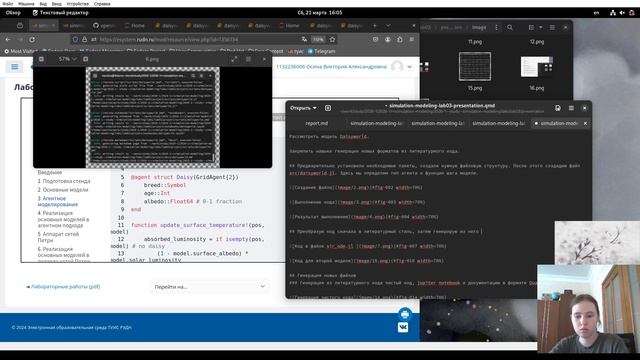Click the shield tracking-protection icon in URL bar

(x=75, y=40)
